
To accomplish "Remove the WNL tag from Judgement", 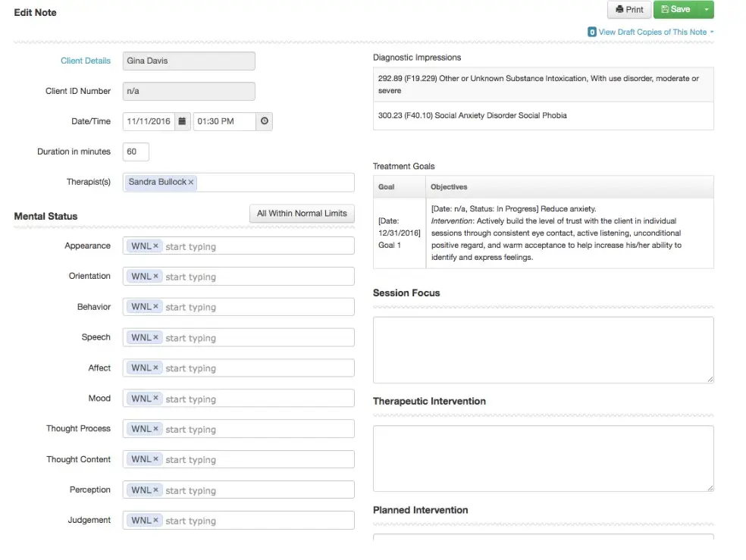I will click(155, 520).
